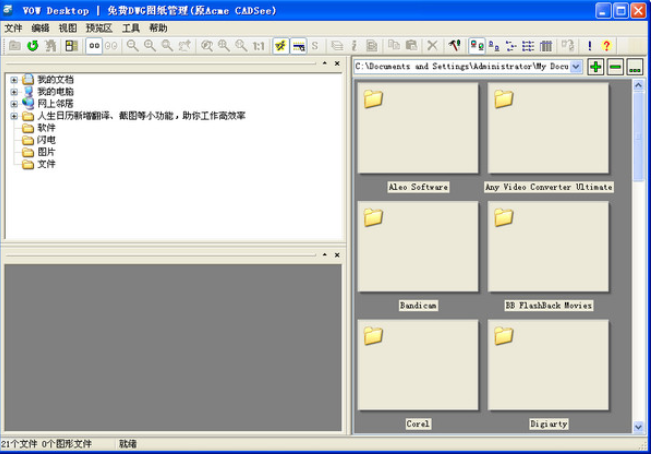Expand the 我的电脑 tree node
651x455 pixels.
click(14, 92)
